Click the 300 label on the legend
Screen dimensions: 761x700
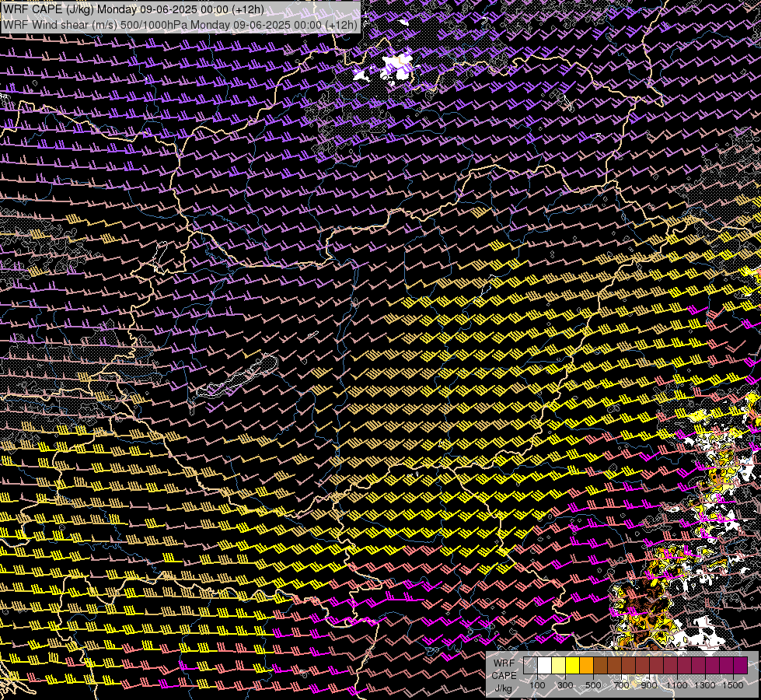point(565,685)
